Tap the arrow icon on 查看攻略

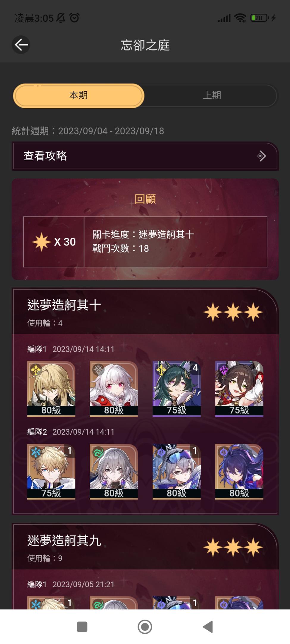click(261, 156)
